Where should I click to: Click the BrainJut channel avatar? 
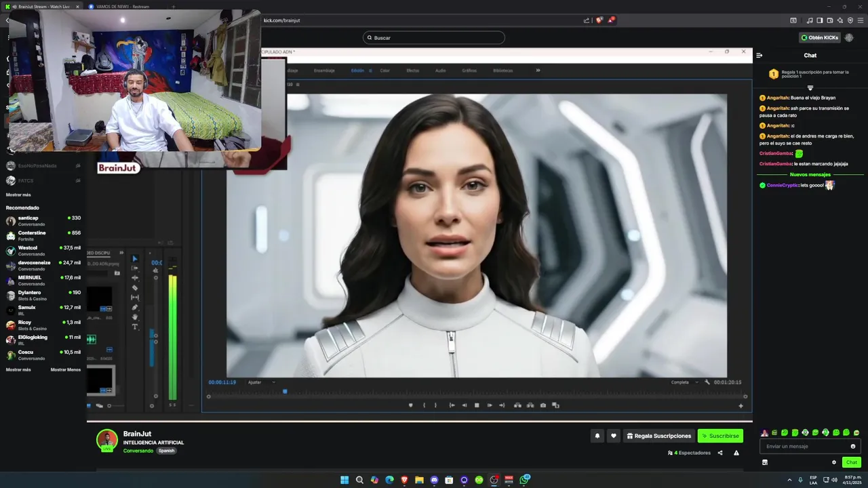point(107,440)
